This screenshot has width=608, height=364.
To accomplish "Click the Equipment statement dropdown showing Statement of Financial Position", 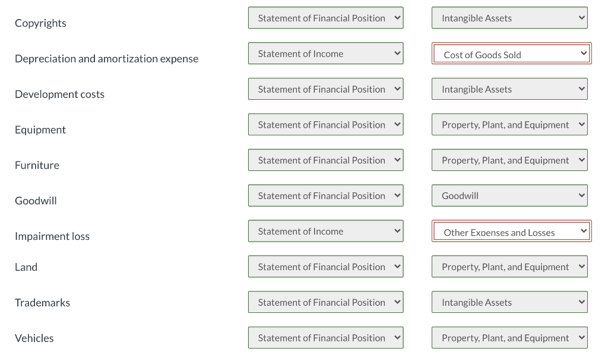I will pos(325,124).
